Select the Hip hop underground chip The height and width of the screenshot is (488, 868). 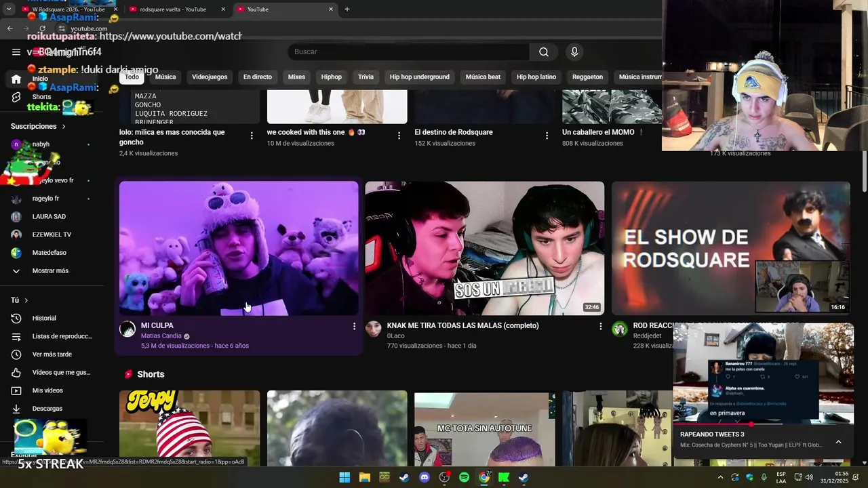pos(420,77)
